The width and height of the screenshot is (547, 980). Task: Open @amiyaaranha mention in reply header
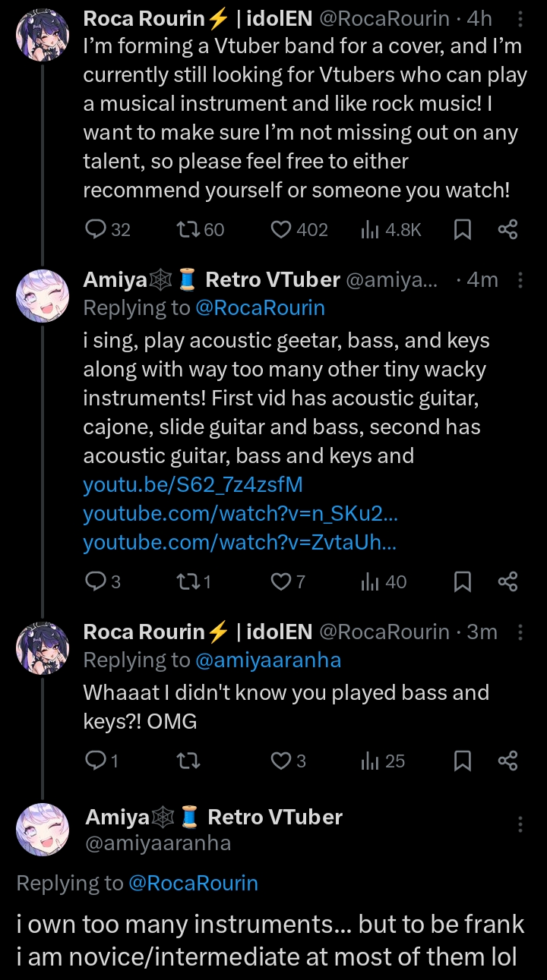[x=268, y=660]
